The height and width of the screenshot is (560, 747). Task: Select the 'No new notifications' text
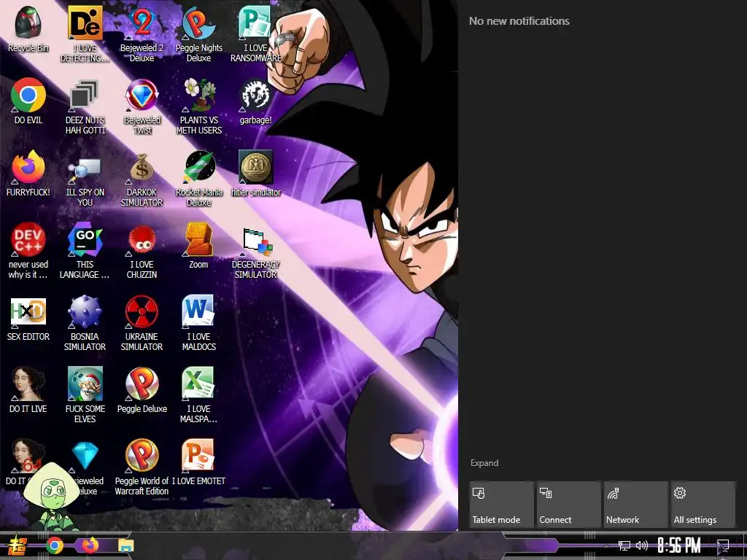tap(519, 21)
